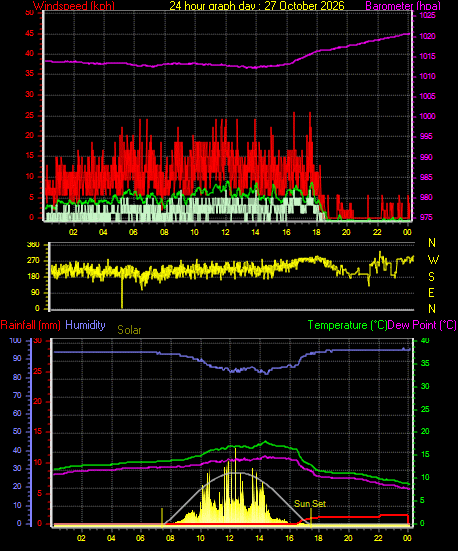Click the "N" compass label beside 360
This screenshot has height=551, width=458.
click(432, 243)
